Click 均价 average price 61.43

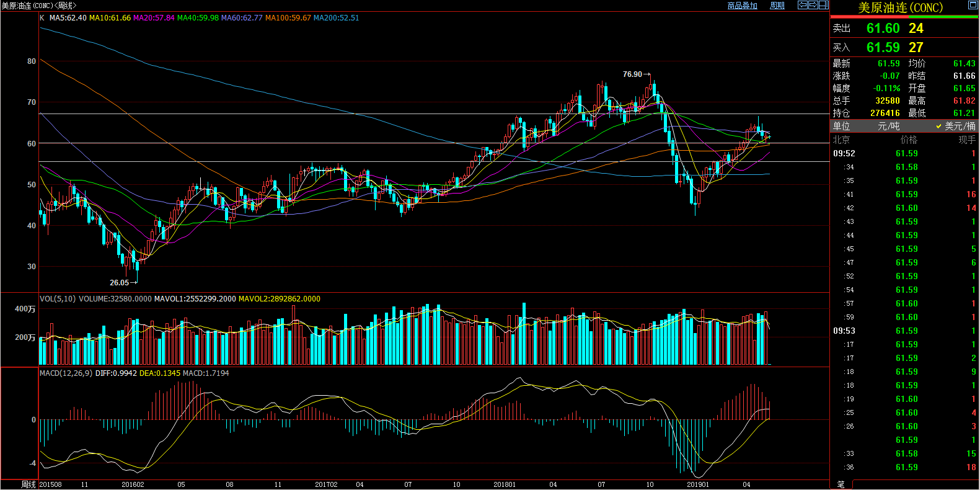click(964, 63)
